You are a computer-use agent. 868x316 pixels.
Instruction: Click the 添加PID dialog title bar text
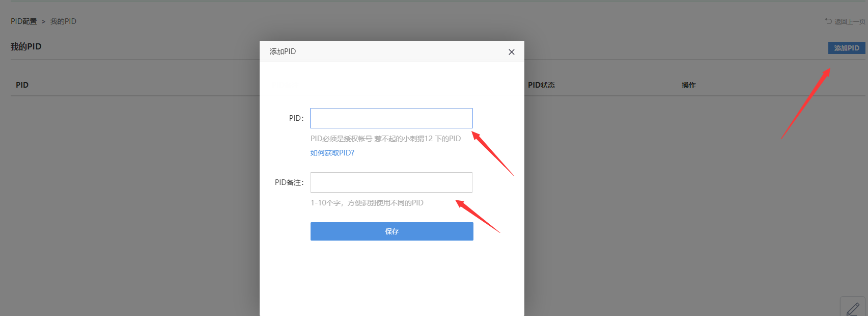[283, 51]
